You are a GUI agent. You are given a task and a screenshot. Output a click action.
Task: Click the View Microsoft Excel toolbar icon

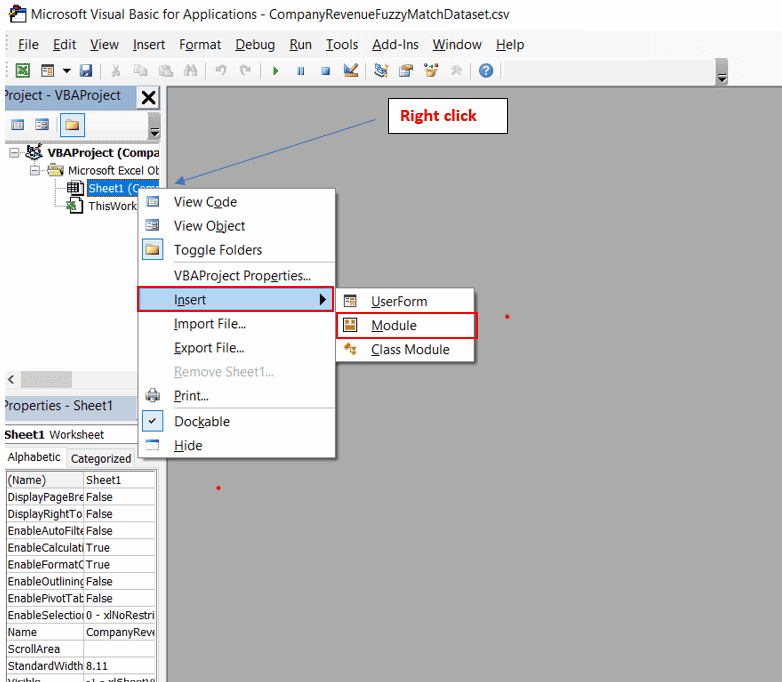point(22,71)
